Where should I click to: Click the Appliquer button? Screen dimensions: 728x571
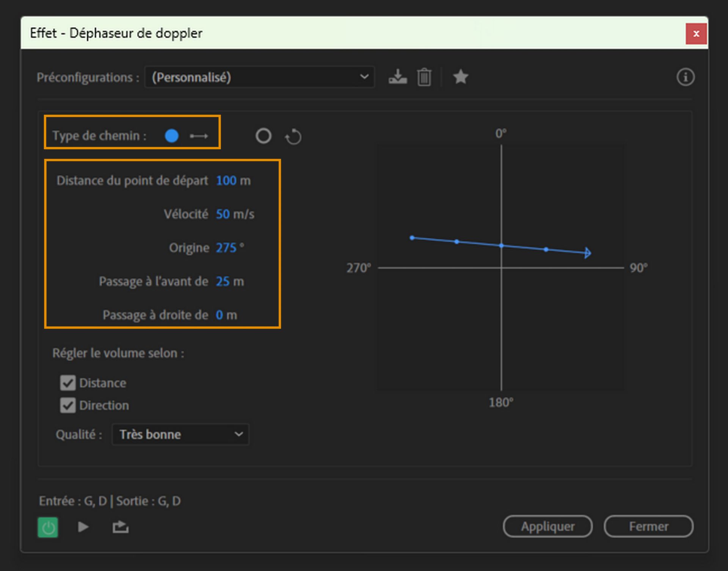pos(548,526)
